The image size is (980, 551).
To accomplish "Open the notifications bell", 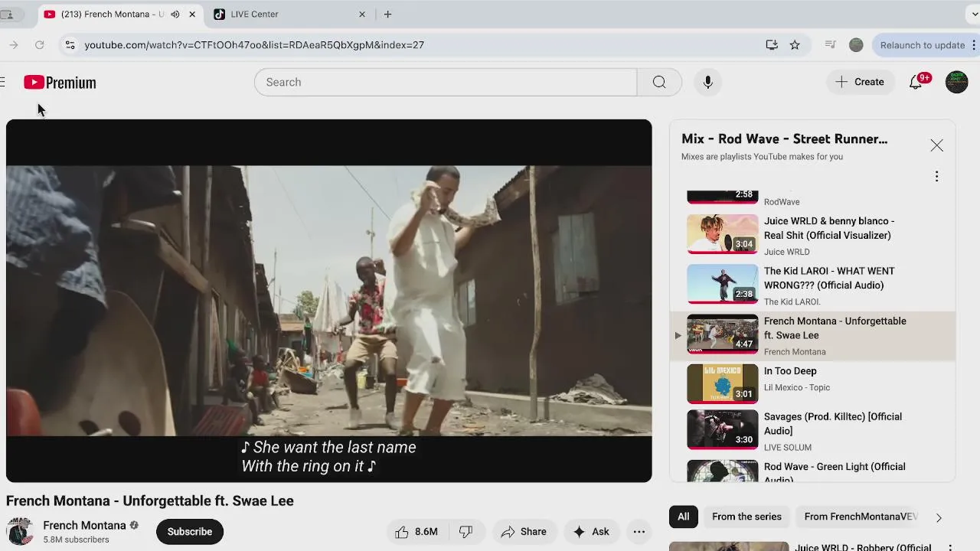I will tap(916, 82).
